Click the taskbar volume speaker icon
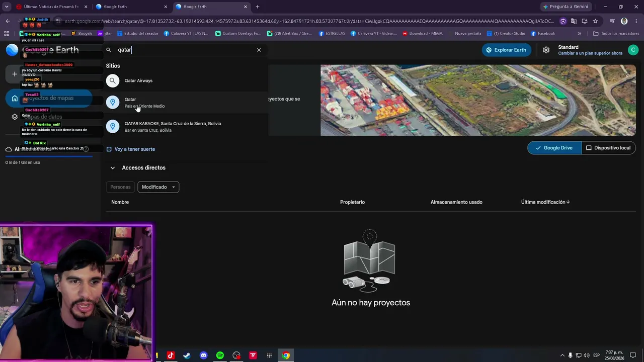Screen dimensions: 644x362 [587, 355]
